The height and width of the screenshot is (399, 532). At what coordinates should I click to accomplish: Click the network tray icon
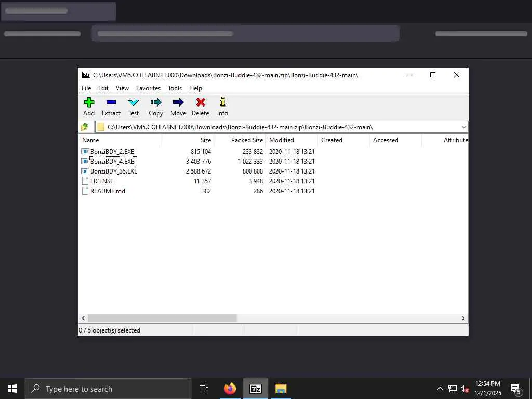point(453,389)
